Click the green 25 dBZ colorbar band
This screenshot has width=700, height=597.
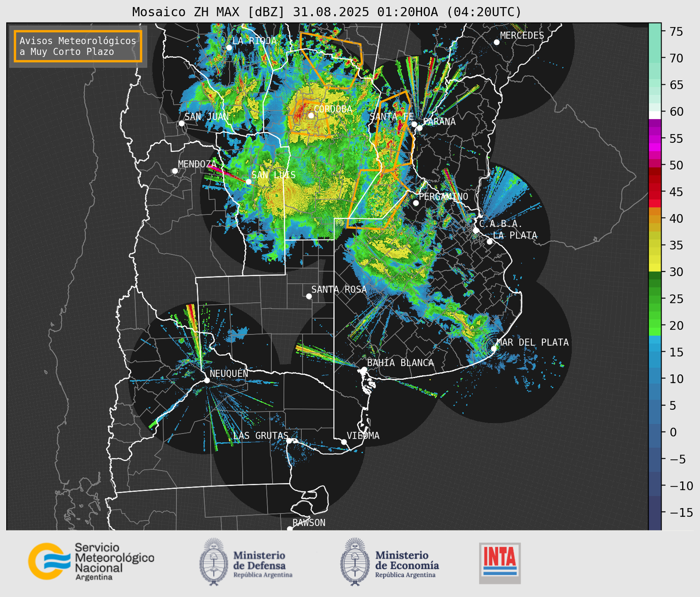(655, 298)
